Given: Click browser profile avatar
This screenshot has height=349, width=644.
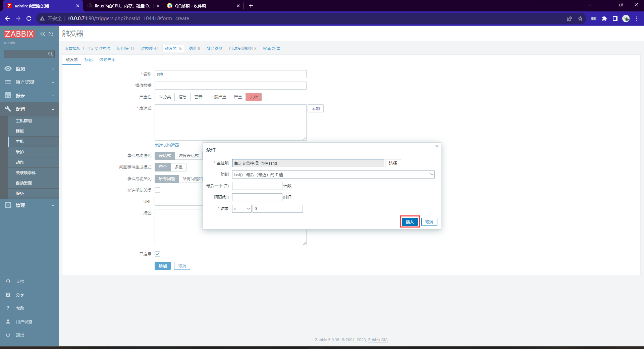Looking at the screenshot, I should (626, 18).
